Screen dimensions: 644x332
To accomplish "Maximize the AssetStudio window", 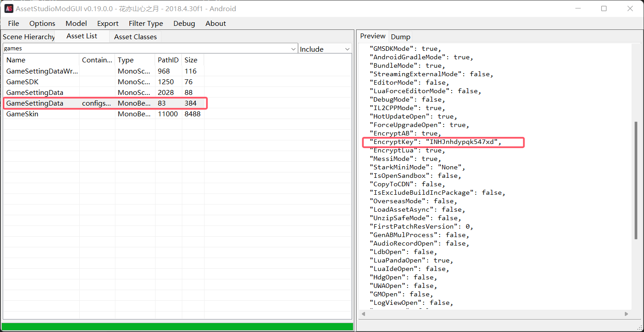I will (604, 8).
